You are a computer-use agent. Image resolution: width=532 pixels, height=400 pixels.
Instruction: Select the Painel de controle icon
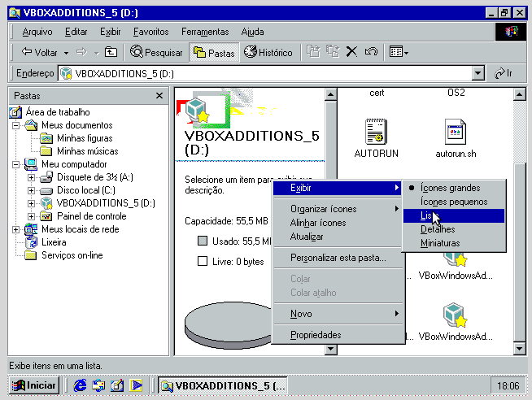click(46, 216)
